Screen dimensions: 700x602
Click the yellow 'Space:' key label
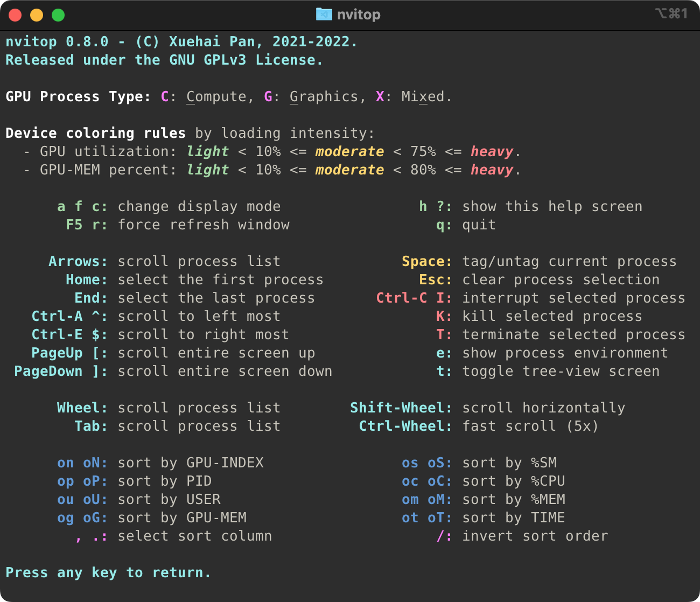427,261
